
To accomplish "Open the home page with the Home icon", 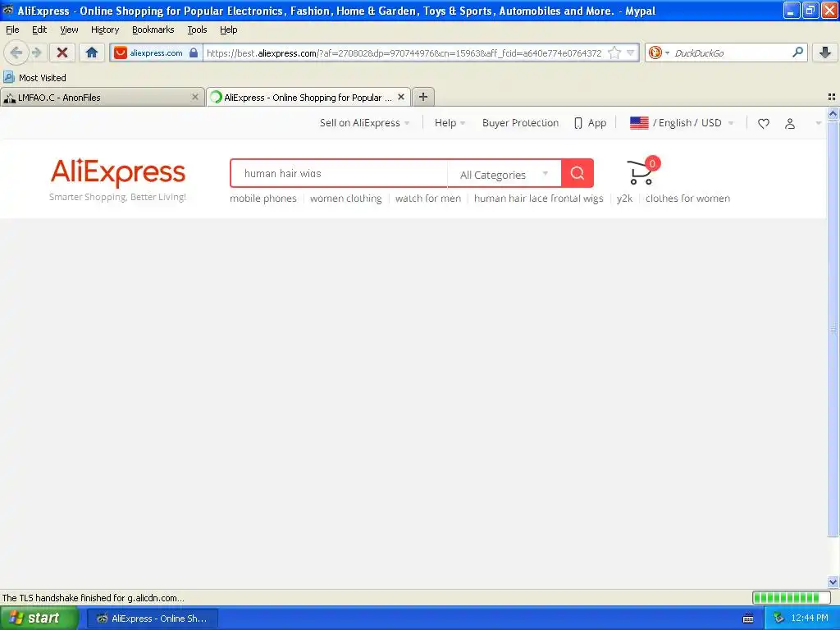I will click(92, 52).
